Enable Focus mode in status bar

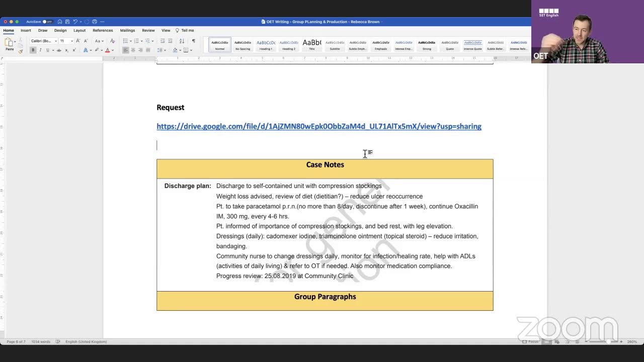[x=531, y=342]
